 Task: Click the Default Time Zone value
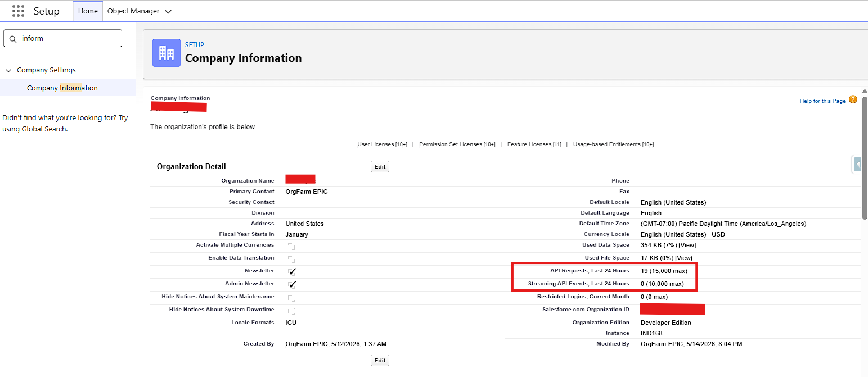point(723,224)
